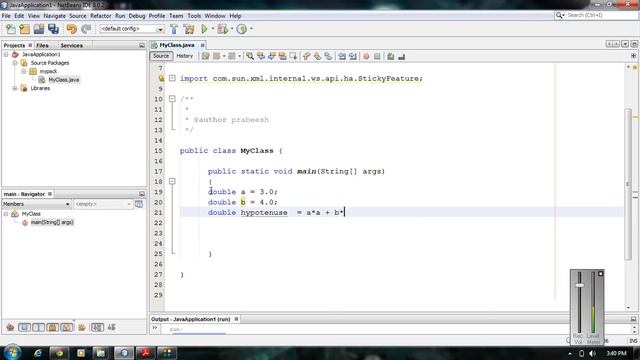Click the Uncomment editor toolbar icon
Viewport: 640px width, 360px height.
[x=402, y=56]
